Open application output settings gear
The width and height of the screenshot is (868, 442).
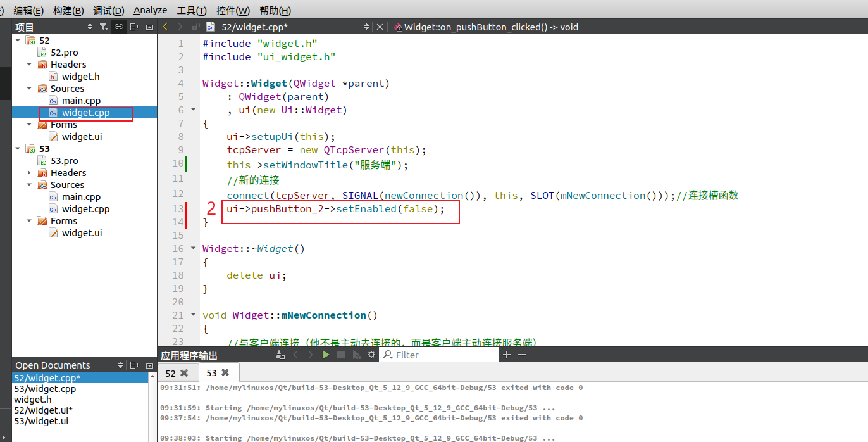[371, 355]
